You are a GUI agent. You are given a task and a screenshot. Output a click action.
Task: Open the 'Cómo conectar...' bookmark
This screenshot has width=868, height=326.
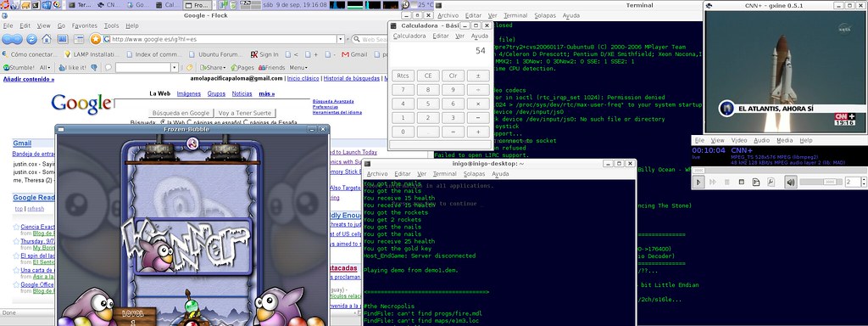(x=30, y=54)
